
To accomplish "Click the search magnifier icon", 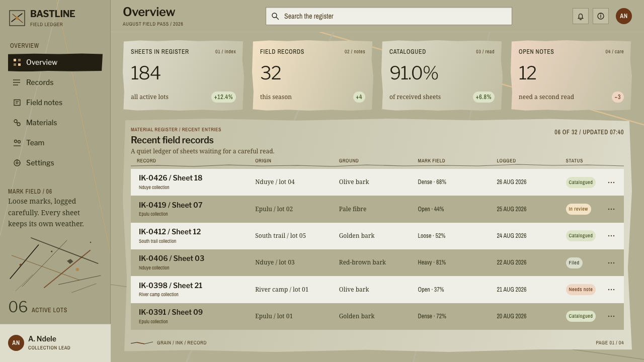I will (x=275, y=16).
